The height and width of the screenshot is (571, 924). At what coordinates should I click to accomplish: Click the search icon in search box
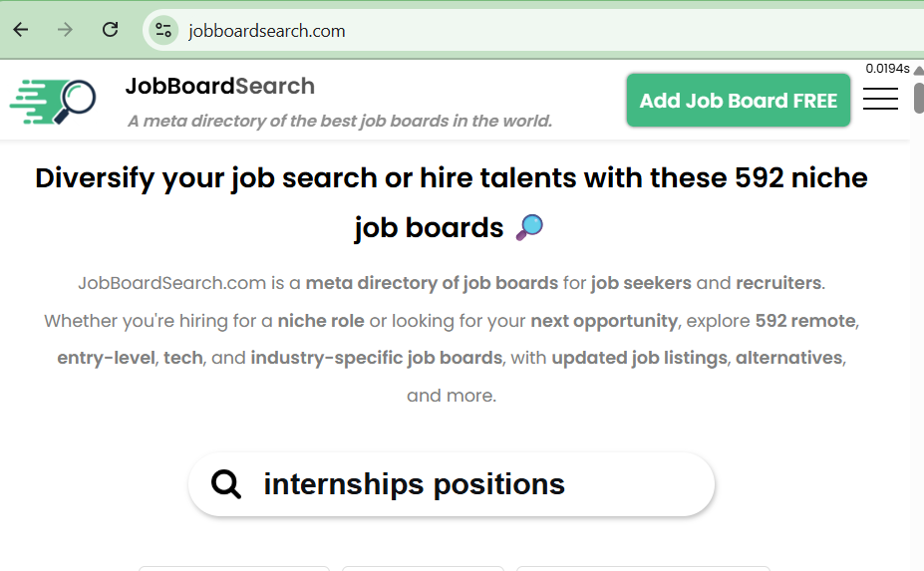tap(227, 484)
